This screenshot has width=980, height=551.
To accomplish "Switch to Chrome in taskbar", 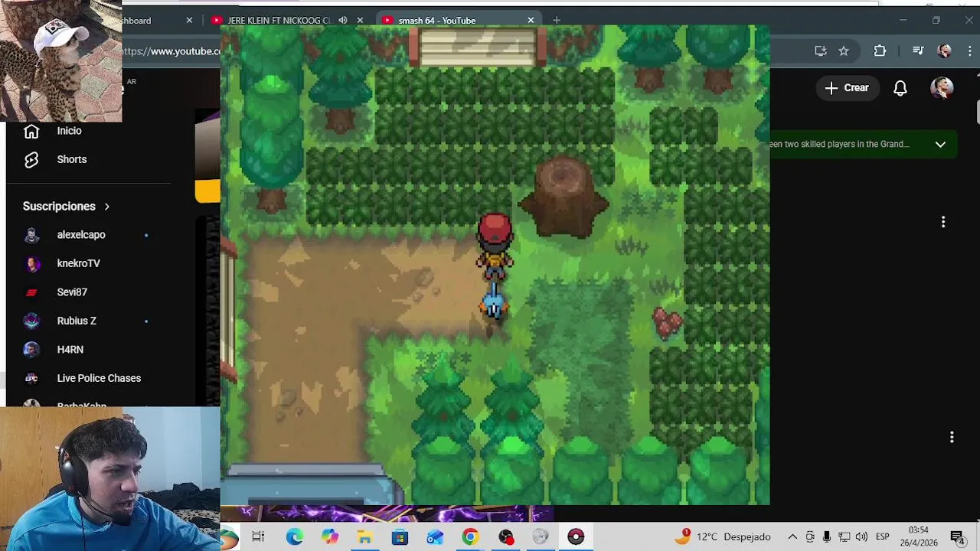I will (x=470, y=537).
